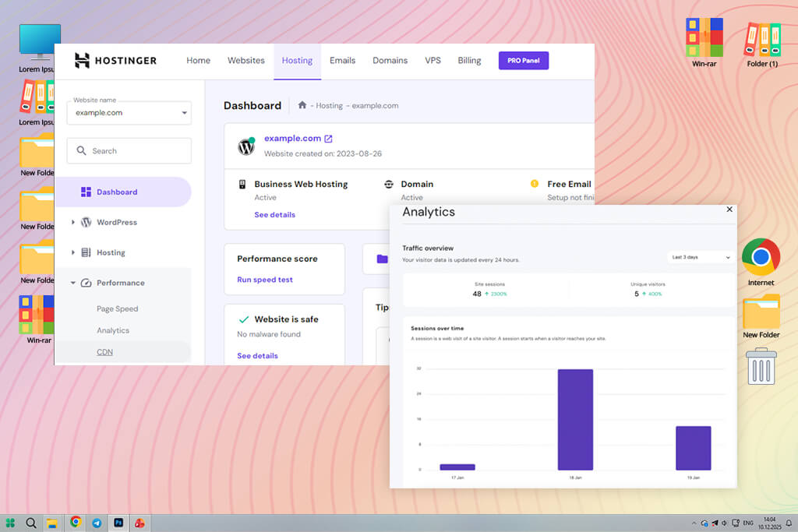
Task: Show hidden tray icons chevron
Action: [x=694, y=523]
